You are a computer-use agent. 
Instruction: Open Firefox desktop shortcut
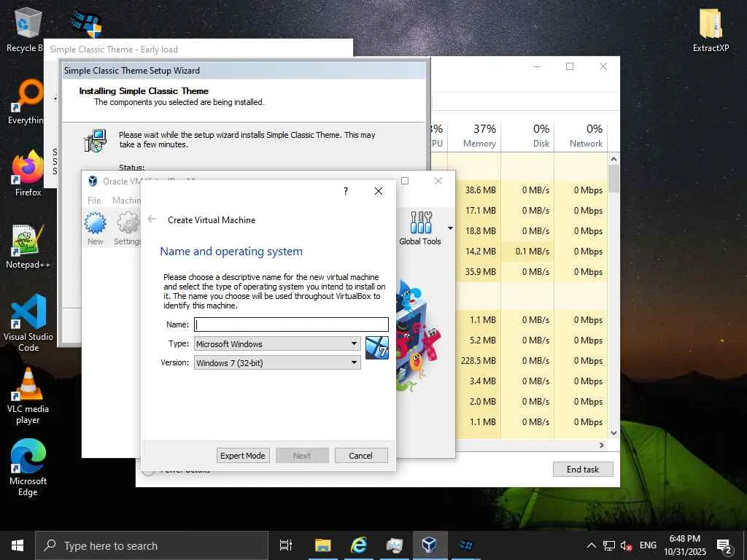coord(28,174)
